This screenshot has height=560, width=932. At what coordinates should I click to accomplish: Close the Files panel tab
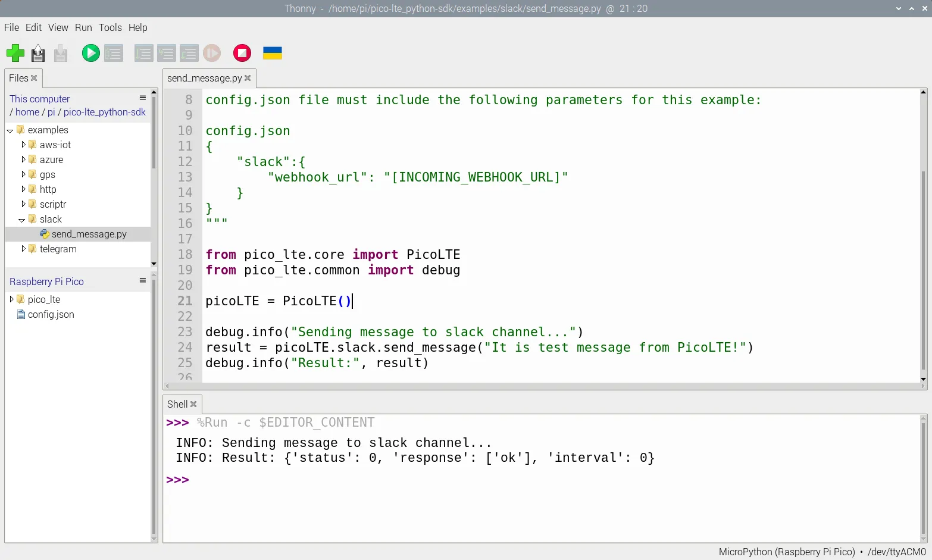[34, 78]
